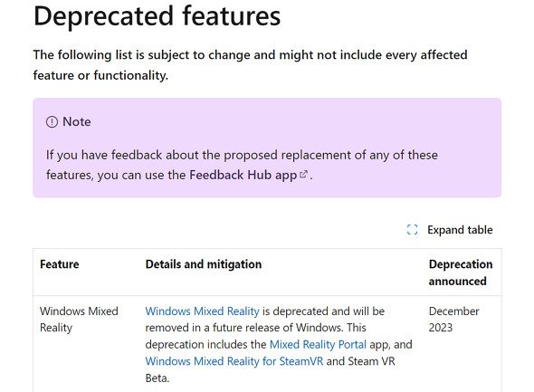This screenshot has width=534, height=392.
Task: Click the Note information circle icon
Action: pyautogui.click(x=52, y=122)
